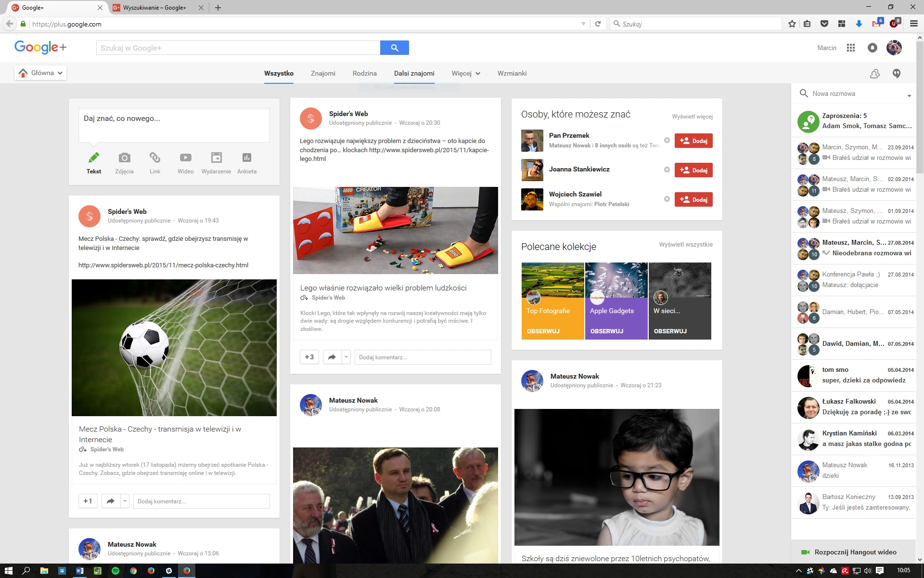Open the Windows Start menu

coord(9,571)
